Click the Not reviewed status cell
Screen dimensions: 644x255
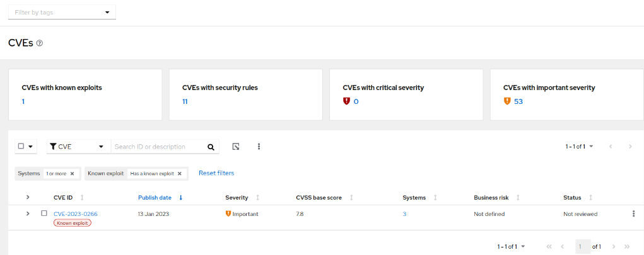(x=580, y=214)
